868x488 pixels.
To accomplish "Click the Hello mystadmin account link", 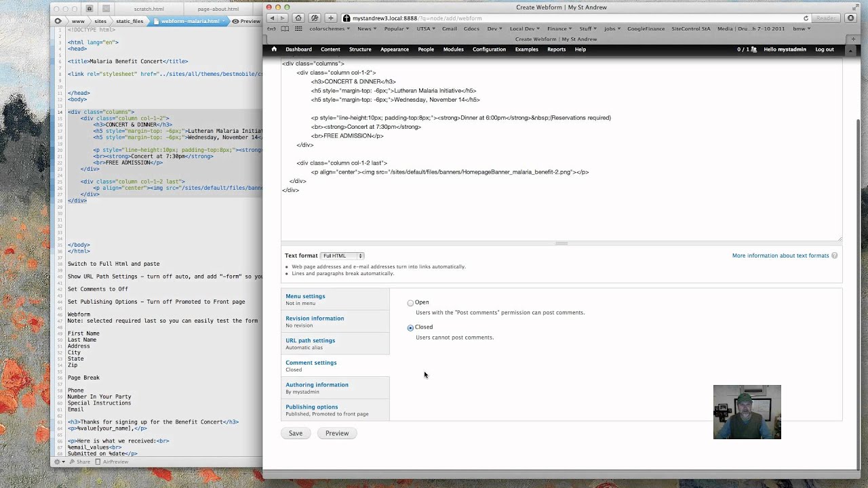I will click(785, 49).
